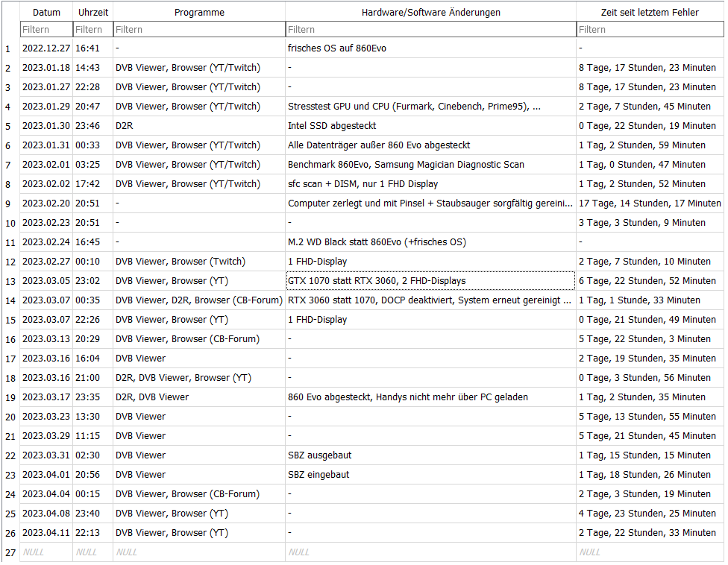Image resolution: width=728 pixels, height=565 pixels.
Task: Select row number 13 header
Action: pyautogui.click(x=10, y=281)
